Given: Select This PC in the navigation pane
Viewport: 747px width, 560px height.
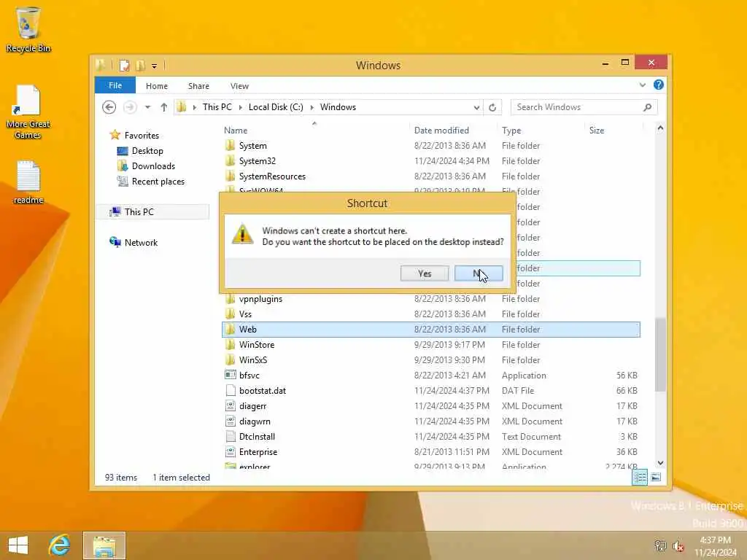Looking at the screenshot, I should pos(139,212).
